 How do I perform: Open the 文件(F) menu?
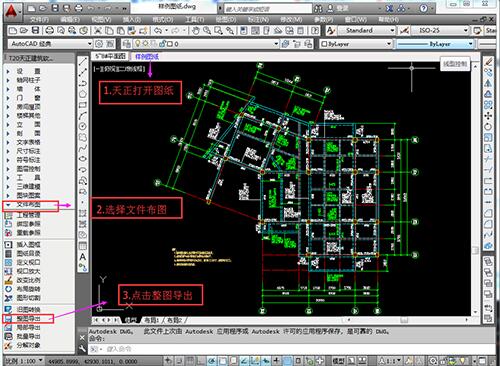point(39,20)
